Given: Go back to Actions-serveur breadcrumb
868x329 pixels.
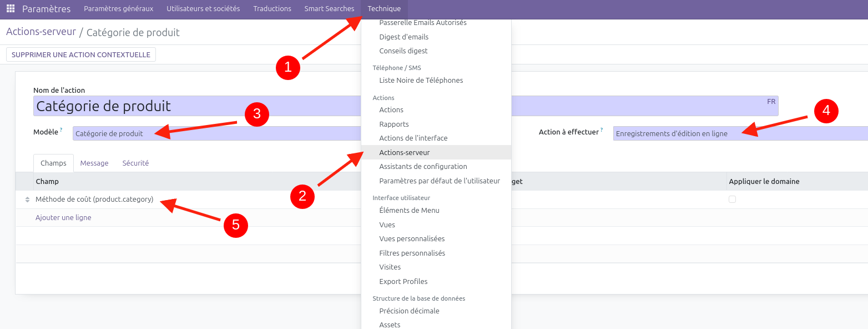Looking at the screenshot, I should [41, 32].
